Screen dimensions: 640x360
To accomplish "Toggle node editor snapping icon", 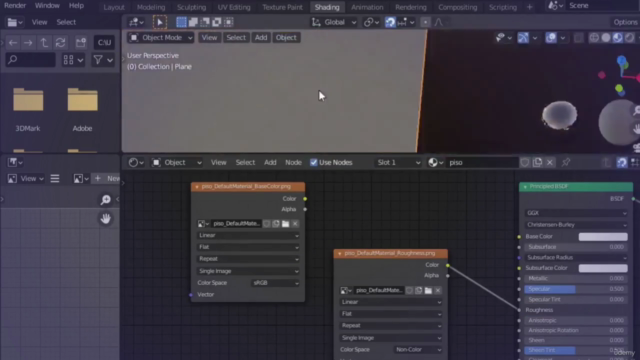I will [x=622, y=162].
